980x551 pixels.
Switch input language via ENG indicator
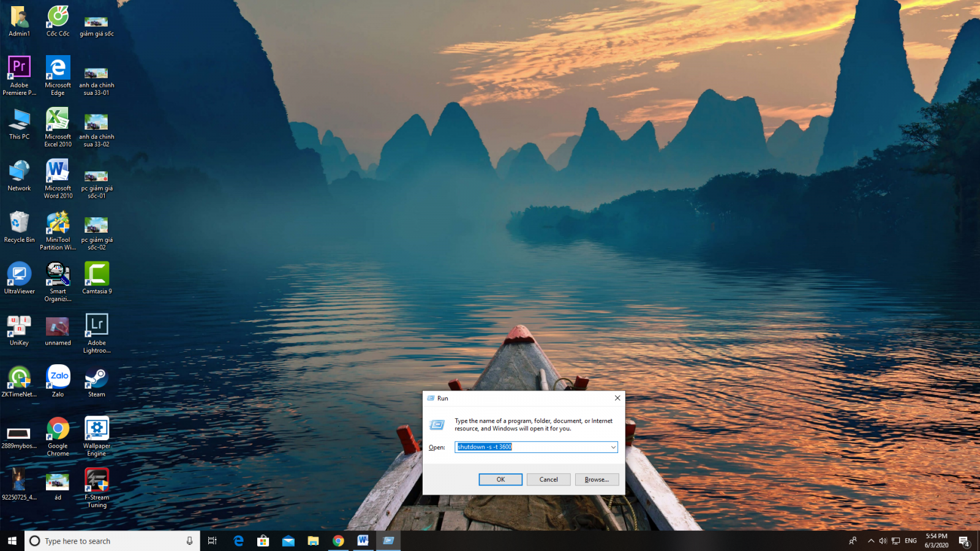pyautogui.click(x=911, y=541)
